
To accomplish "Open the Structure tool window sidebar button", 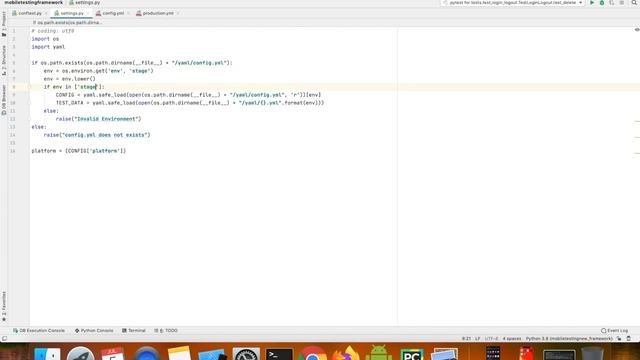I will 4,60.
